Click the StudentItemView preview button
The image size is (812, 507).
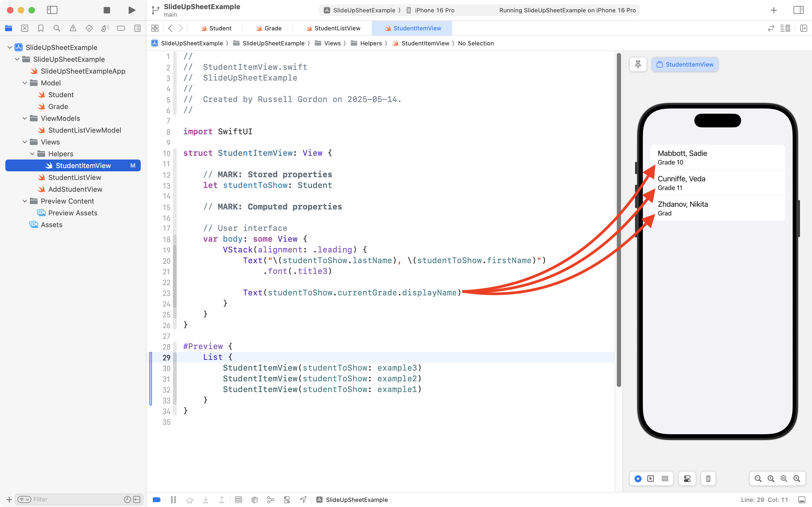[685, 64]
